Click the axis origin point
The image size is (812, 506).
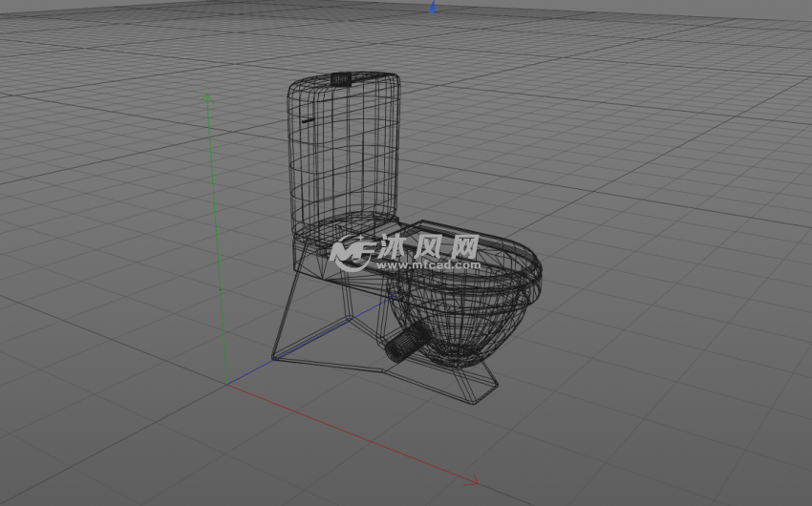(x=227, y=383)
